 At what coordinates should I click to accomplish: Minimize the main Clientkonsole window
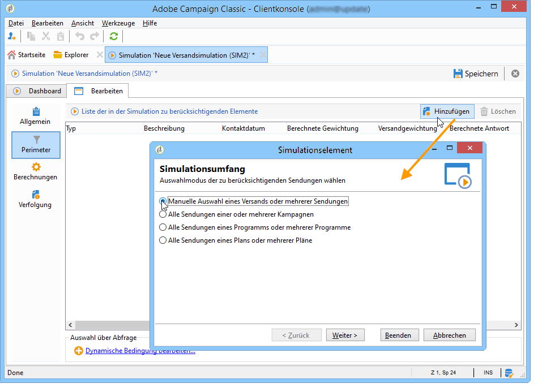pyautogui.click(x=479, y=7)
